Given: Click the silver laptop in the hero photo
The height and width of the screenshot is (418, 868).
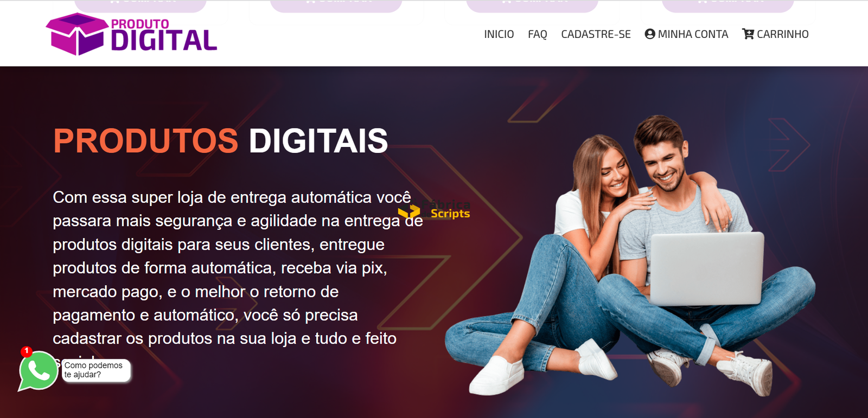Looking at the screenshot, I should (x=706, y=268).
